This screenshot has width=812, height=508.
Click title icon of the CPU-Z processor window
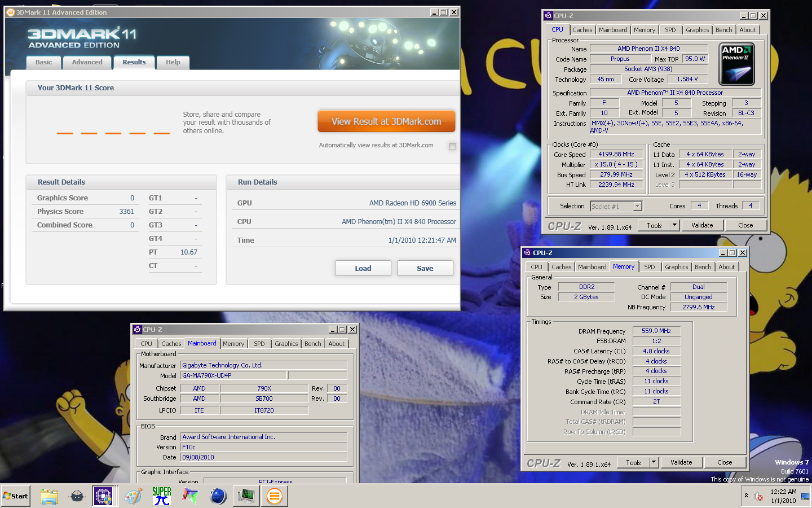[x=549, y=16]
